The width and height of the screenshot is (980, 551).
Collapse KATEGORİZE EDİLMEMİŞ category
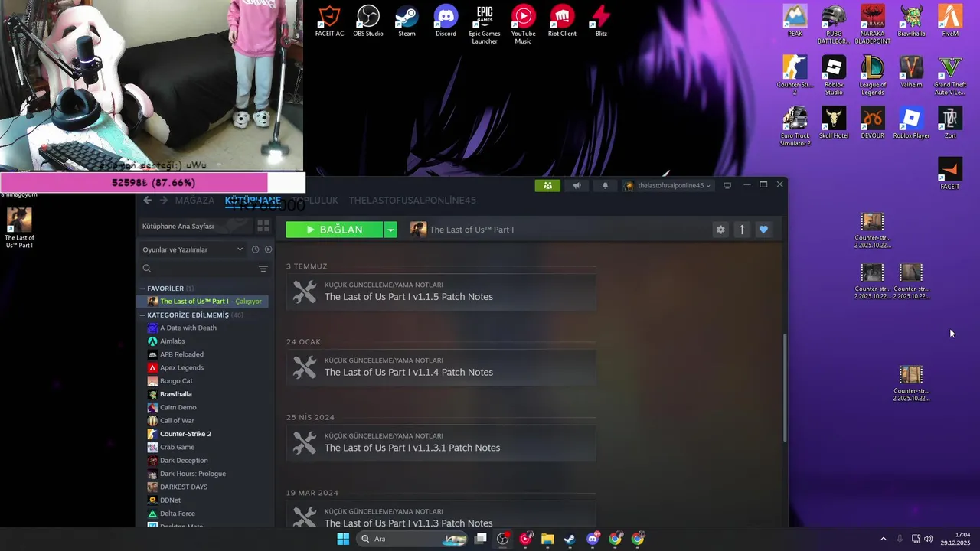142,315
